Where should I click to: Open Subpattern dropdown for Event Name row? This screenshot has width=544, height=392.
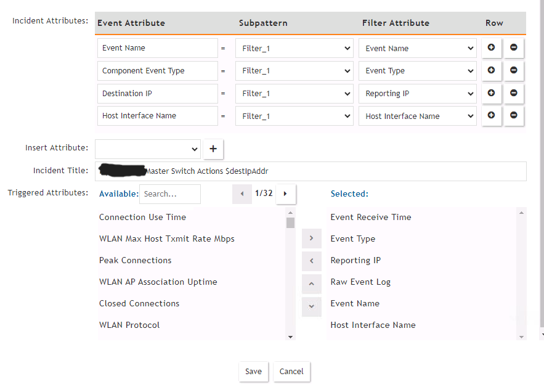(294, 48)
